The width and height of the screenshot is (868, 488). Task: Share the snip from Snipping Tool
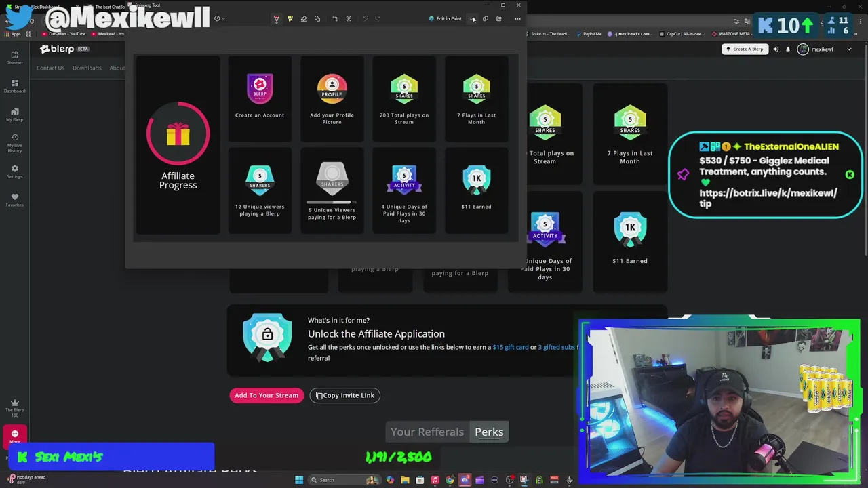coord(498,19)
